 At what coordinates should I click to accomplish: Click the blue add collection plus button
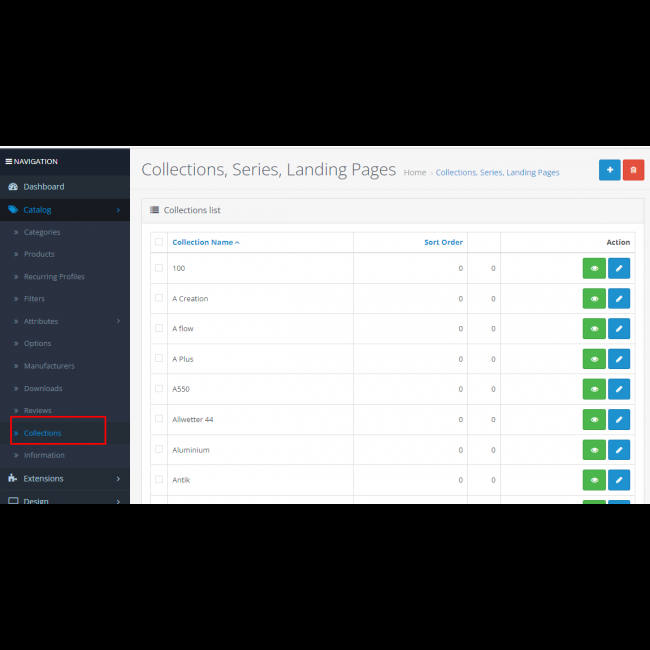(x=609, y=170)
